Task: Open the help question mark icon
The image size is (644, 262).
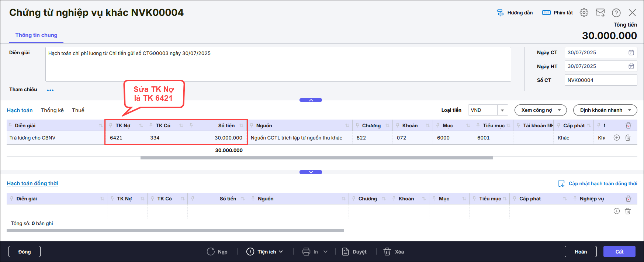Action: pos(616,13)
